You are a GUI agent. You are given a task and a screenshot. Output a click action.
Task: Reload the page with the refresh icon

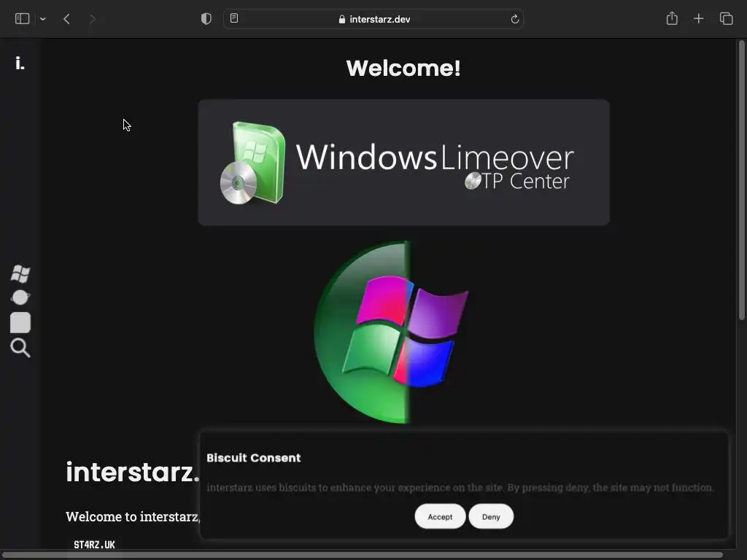tap(514, 19)
